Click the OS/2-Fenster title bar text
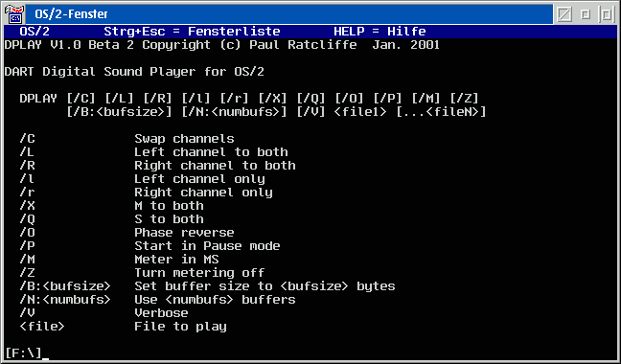 (x=71, y=14)
